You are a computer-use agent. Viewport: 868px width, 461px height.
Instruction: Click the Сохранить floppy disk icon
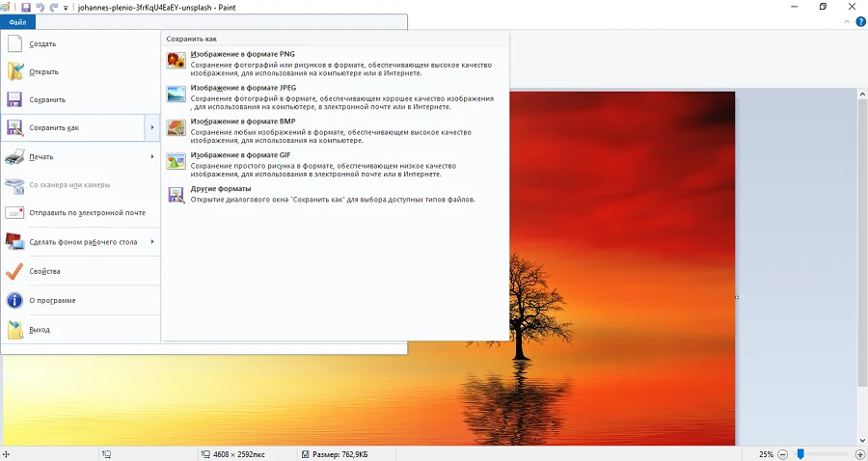coord(15,99)
